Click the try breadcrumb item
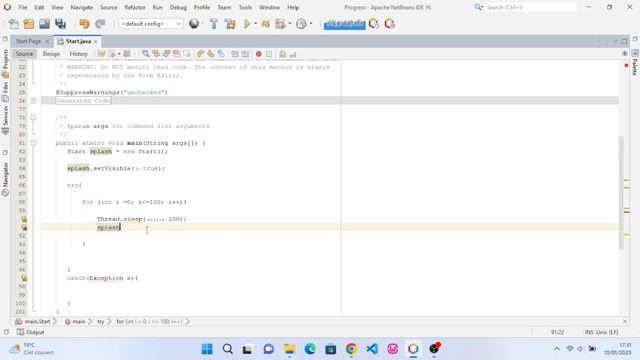 100,322
